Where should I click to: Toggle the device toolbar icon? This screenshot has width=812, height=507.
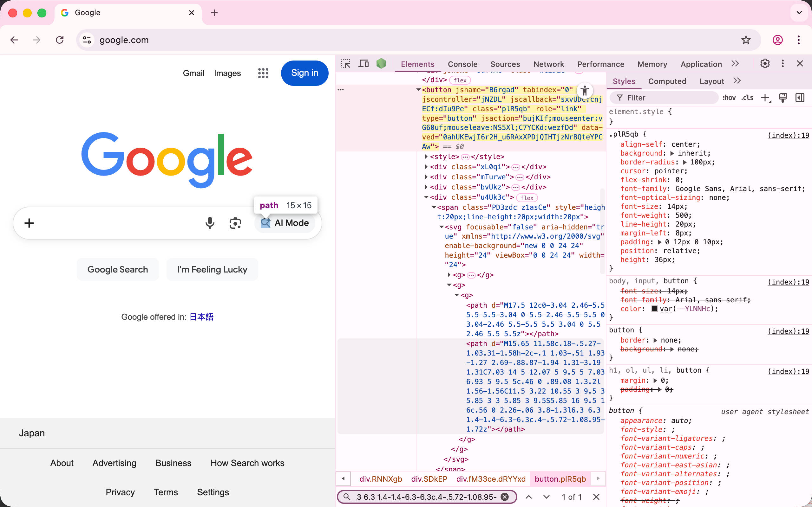tap(363, 64)
